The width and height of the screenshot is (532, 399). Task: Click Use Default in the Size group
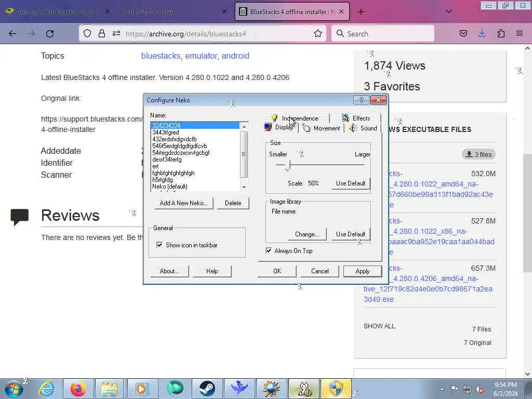point(351,183)
